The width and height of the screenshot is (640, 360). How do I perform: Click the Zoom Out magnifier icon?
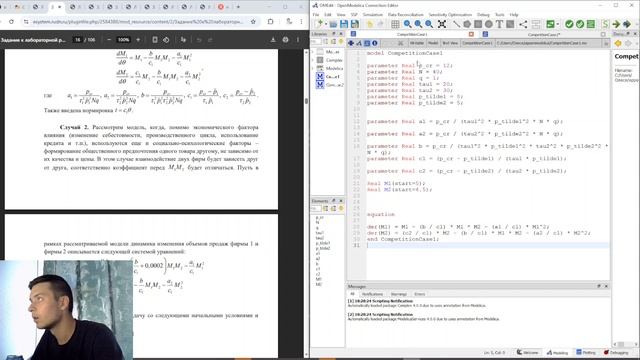429,24
